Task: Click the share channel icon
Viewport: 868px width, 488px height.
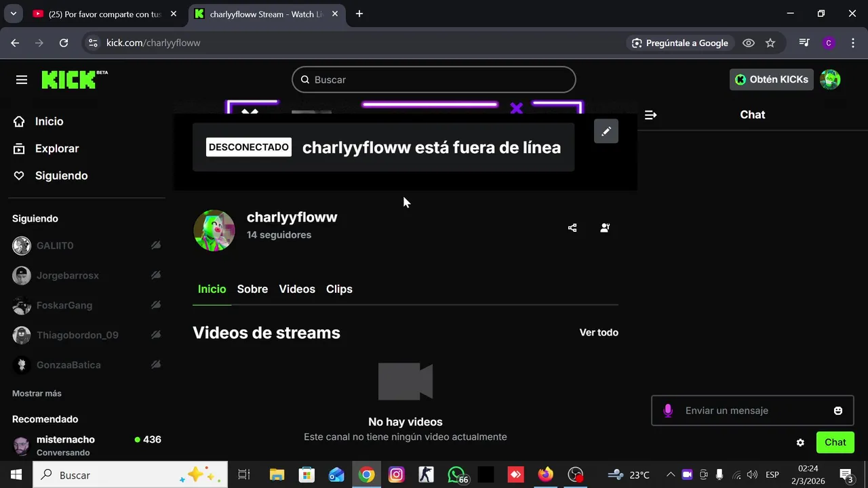Action: coord(572,228)
